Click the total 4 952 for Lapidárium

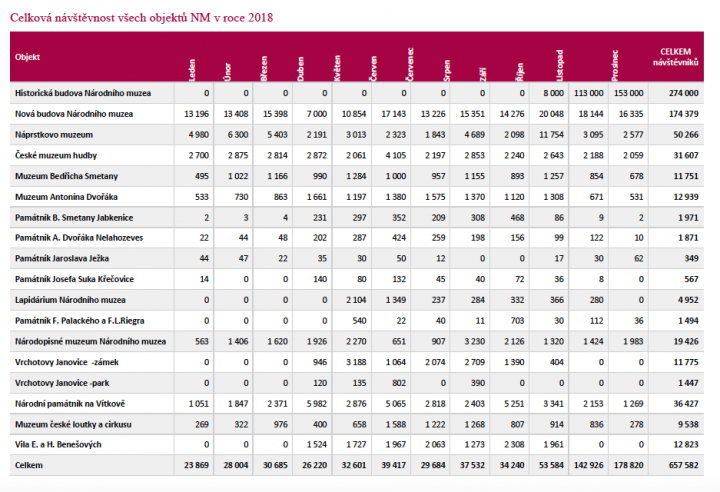point(688,300)
